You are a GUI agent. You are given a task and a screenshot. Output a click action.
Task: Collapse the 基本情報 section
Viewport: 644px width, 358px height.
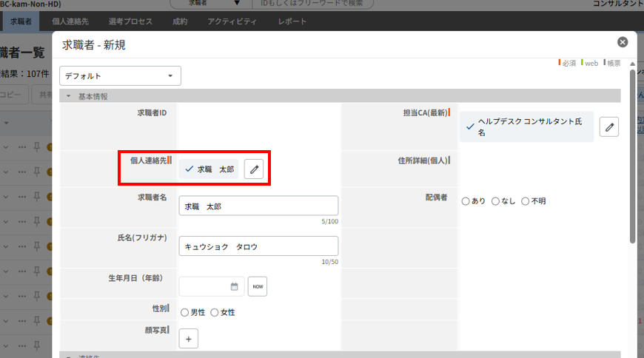tap(69, 96)
